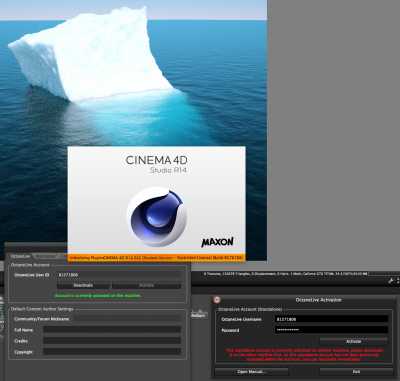Click the Password field in activation dialog
This screenshot has height=381, width=400.
click(x=332, y=330)
